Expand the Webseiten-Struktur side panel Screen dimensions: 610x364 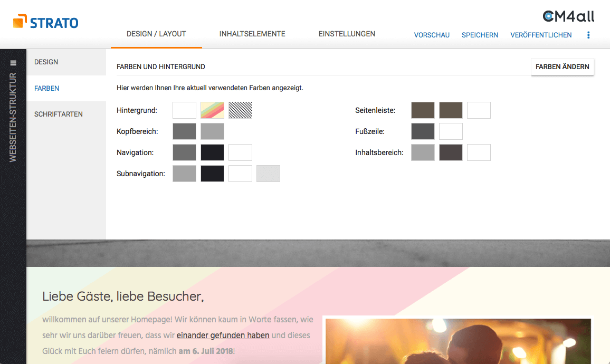coord(13,118)
